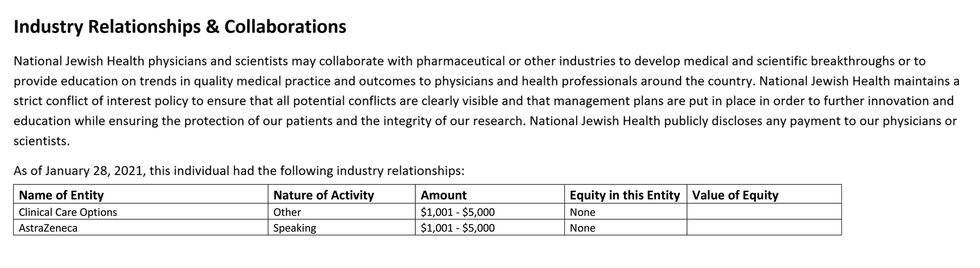
Task: Click the None equity cell for Clinical Care Options
Action: 626,212
